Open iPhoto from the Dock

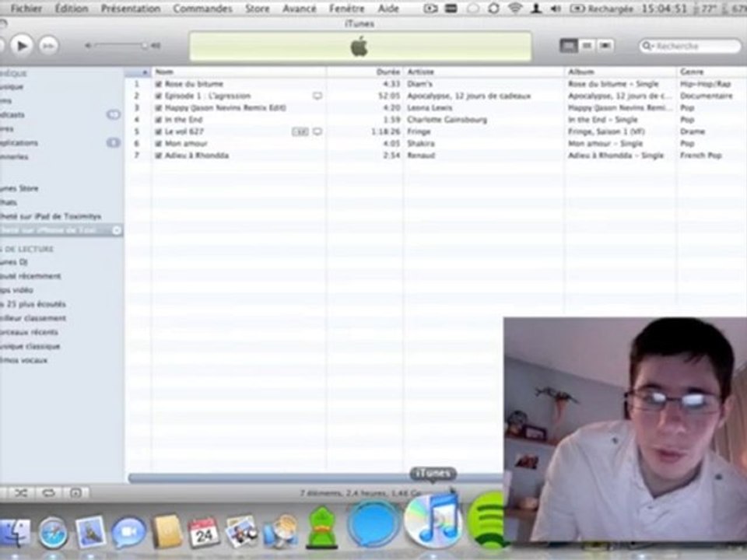pos(241,531)
